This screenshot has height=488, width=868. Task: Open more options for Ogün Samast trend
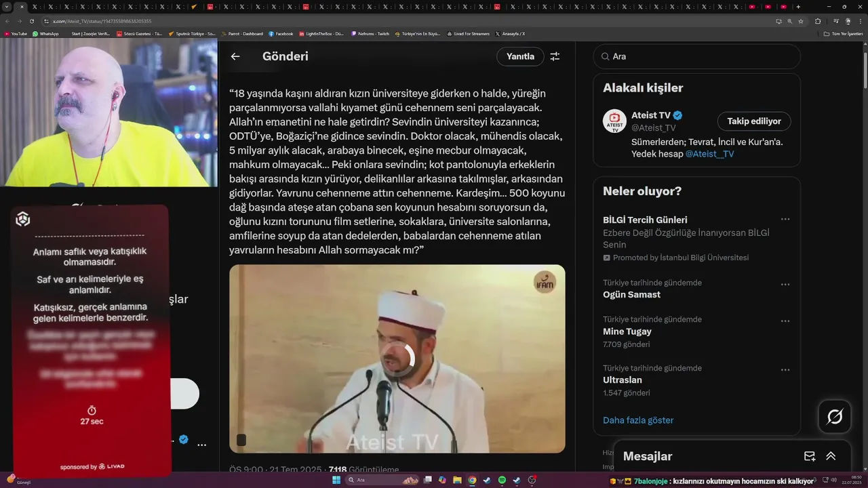785,285
